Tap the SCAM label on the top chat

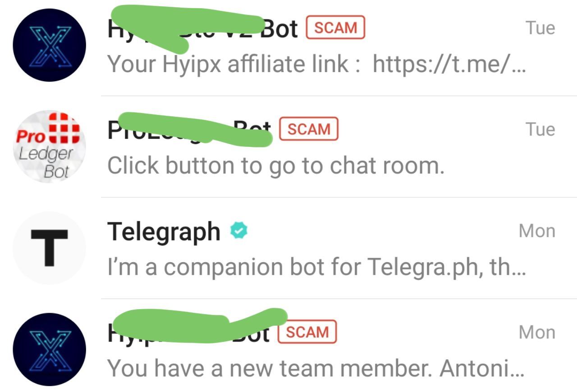click(335, 28)
